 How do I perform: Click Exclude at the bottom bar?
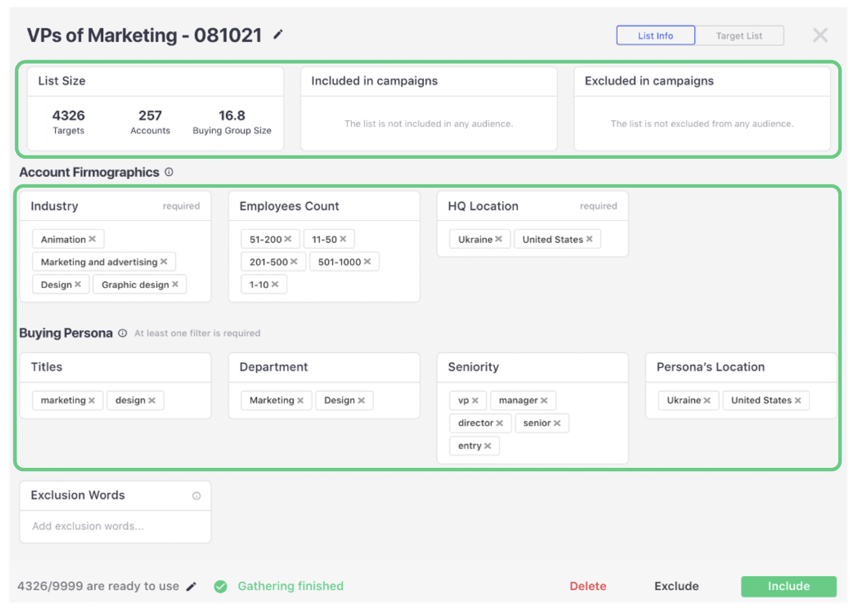pyautogui.click(x=677, y=586)
